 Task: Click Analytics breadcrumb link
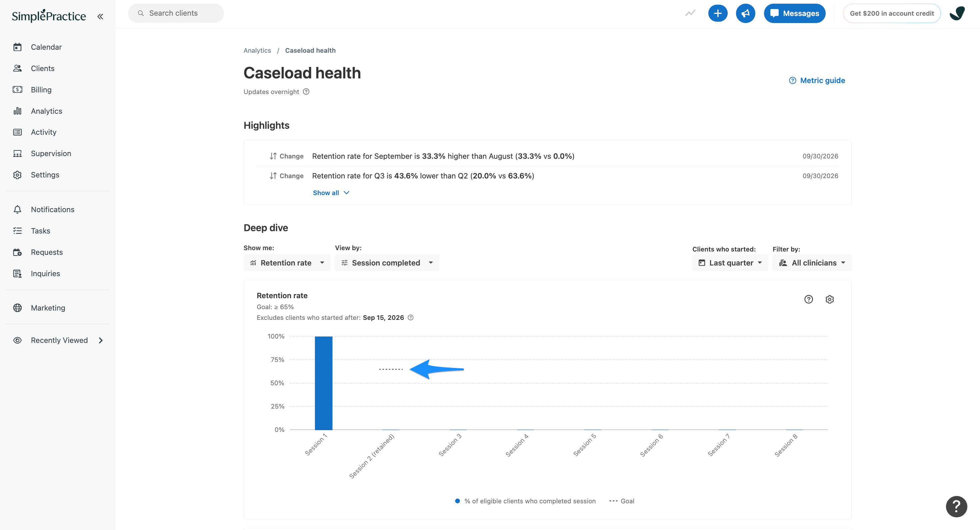point(257,50)
